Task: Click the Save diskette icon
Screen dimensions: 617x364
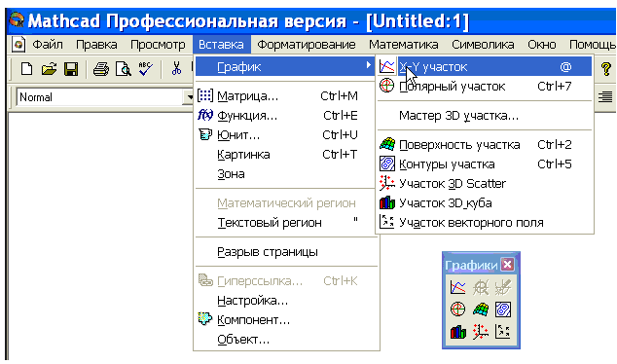Action: pyautogui.click(x=71, y=69)
